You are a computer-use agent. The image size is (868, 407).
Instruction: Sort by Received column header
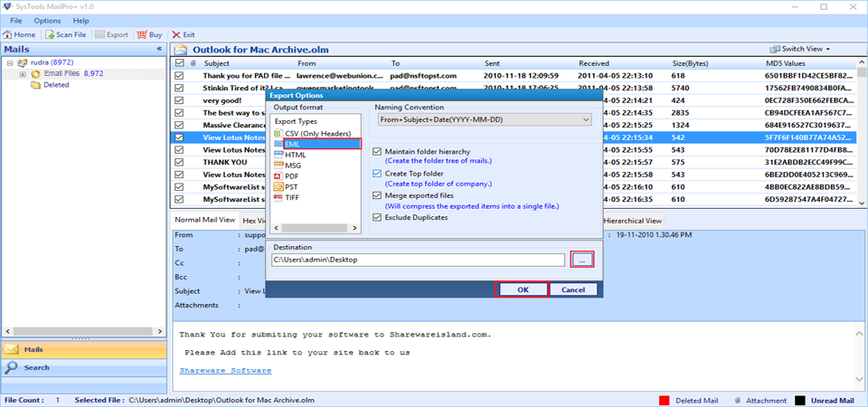[594, 63]
